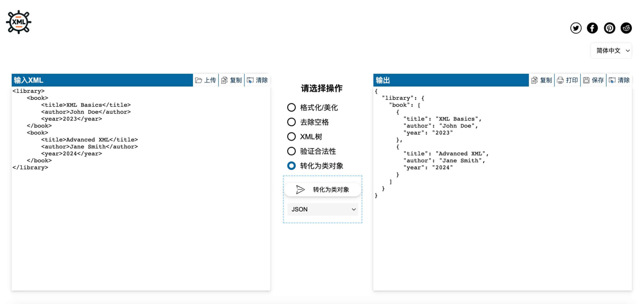Click the 上传 upload icon on input panel

tap(206, 80)
